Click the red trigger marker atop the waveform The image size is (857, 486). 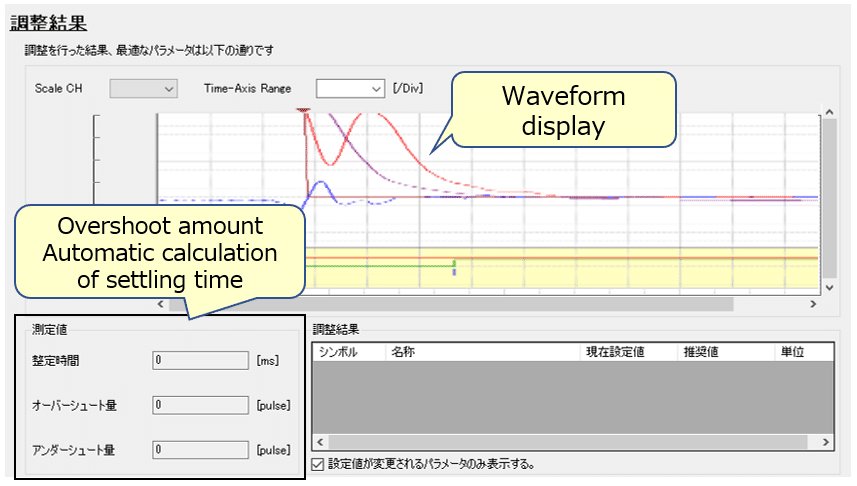[304, 110]
